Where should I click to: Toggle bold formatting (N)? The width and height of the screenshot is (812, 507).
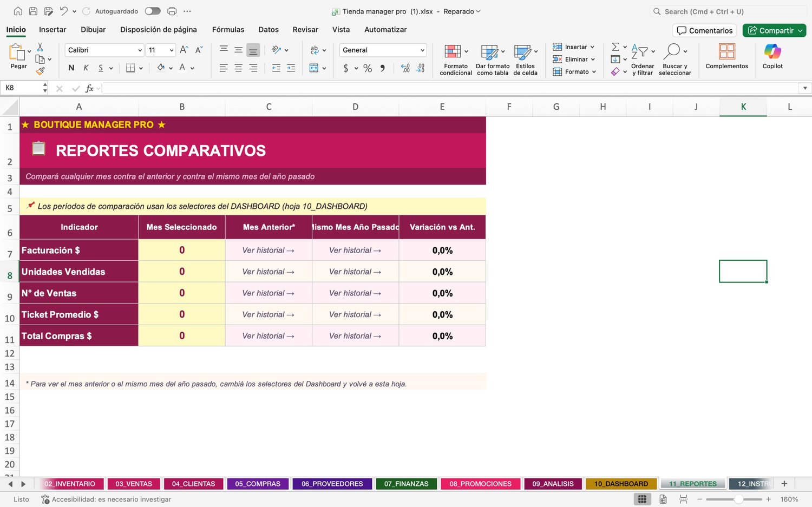[71, 68]
